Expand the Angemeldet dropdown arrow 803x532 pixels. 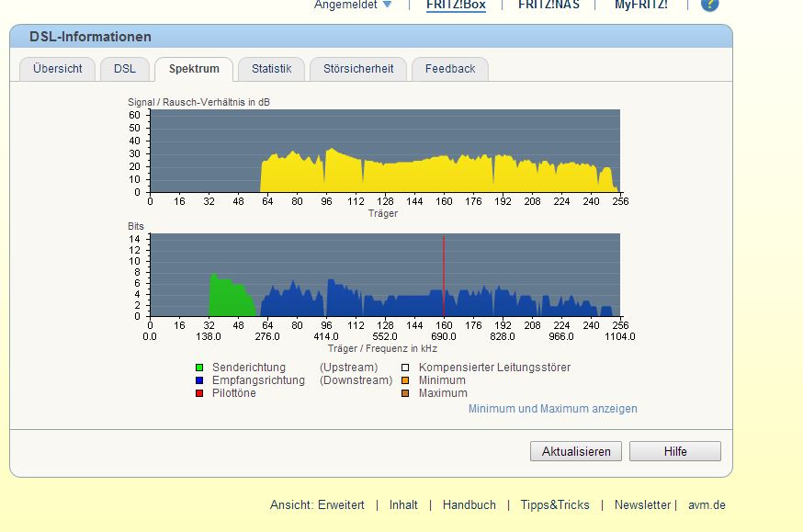click(x=387, y=4)
